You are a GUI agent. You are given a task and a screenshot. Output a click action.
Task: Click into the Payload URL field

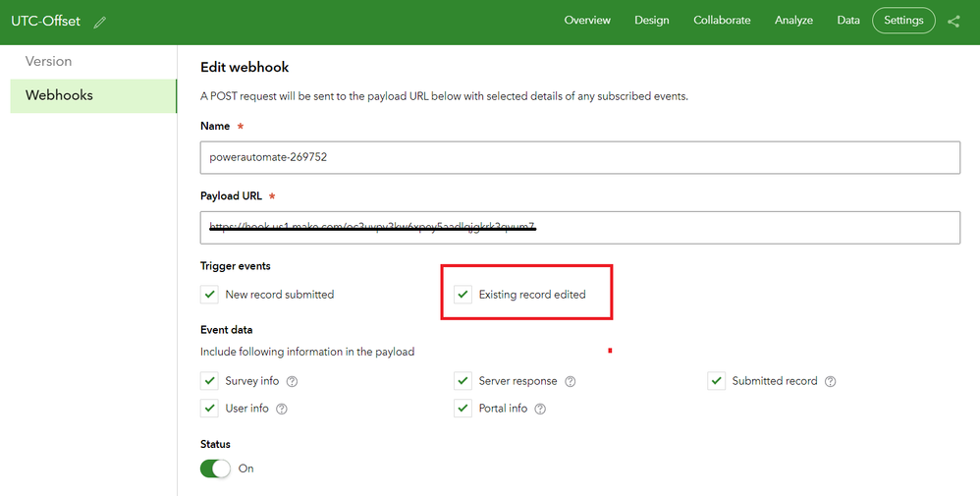579,227
